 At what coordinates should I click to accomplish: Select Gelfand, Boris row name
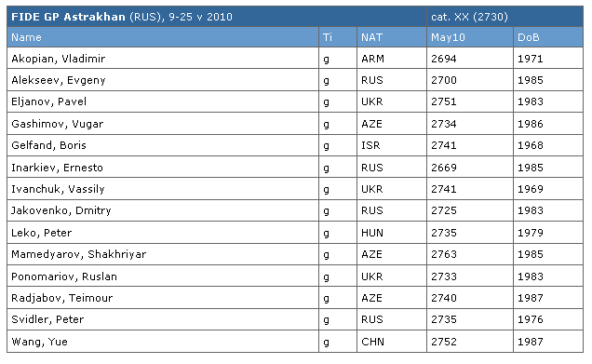click(x=48, y=145)
